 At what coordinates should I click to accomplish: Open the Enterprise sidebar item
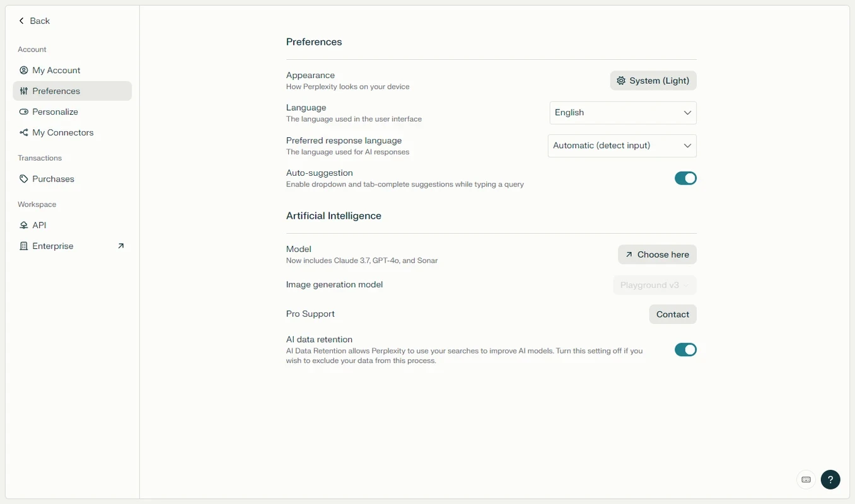click(x=53, y=246)
